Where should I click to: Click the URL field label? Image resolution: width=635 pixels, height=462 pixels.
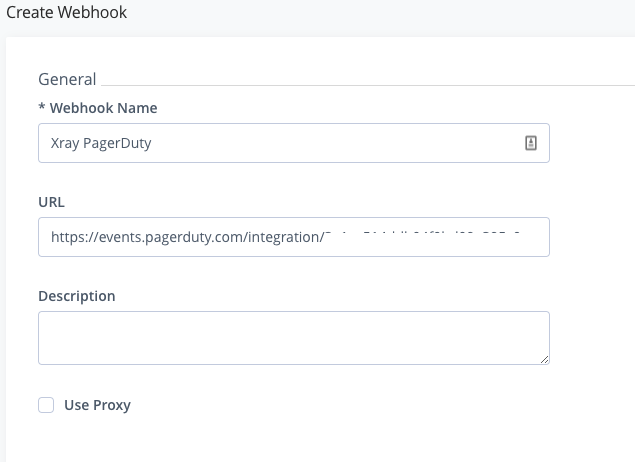tap(51, 202)
